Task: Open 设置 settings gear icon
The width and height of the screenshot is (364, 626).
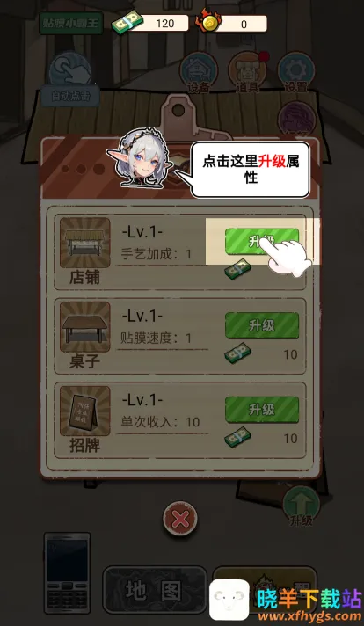Action: 295,73
